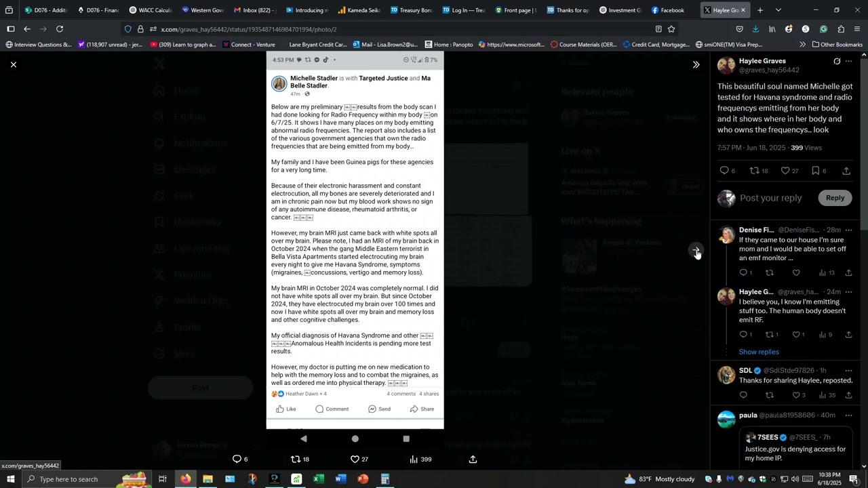Reply to SDL's comment
Screen dimensions: 868x488
click(743, 395)
